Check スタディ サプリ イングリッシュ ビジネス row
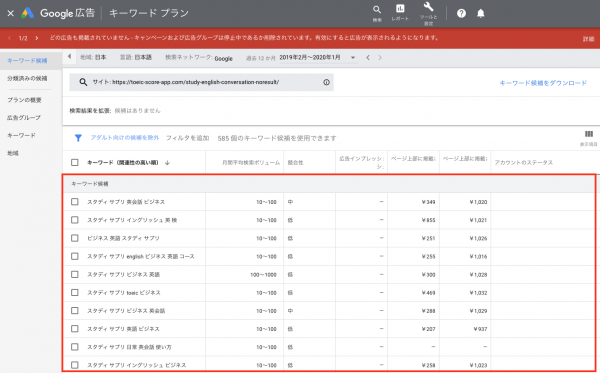The height and width of the screenshot is (373, 600). [75, 365]
